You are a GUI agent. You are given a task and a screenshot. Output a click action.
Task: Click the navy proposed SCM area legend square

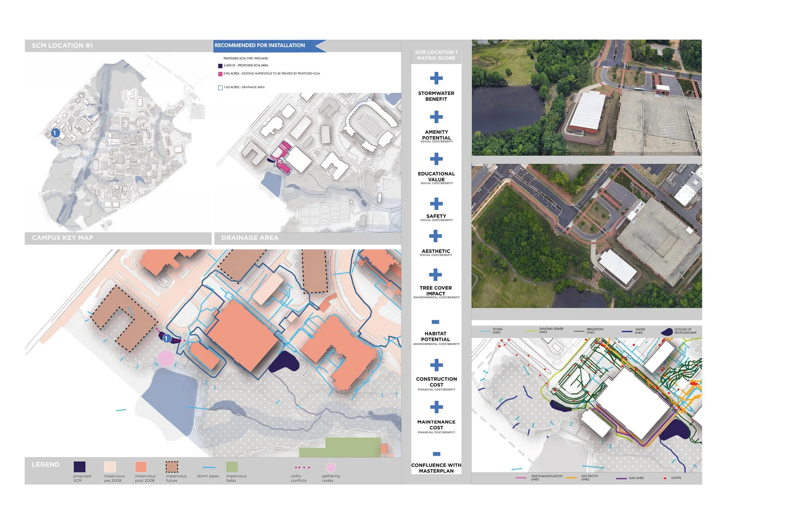[221, 66]
